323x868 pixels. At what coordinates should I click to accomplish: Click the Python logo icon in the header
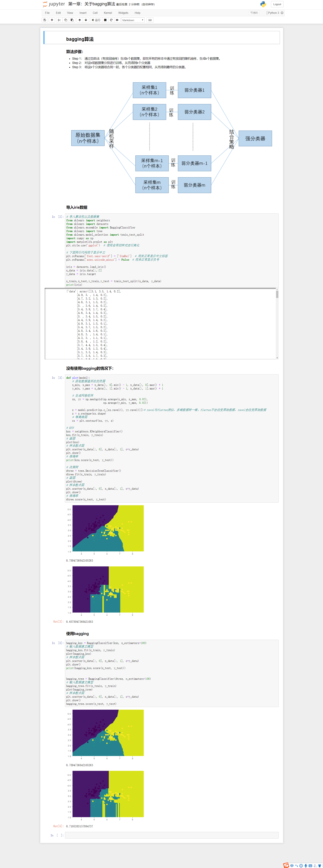click(x=263, y=4)
